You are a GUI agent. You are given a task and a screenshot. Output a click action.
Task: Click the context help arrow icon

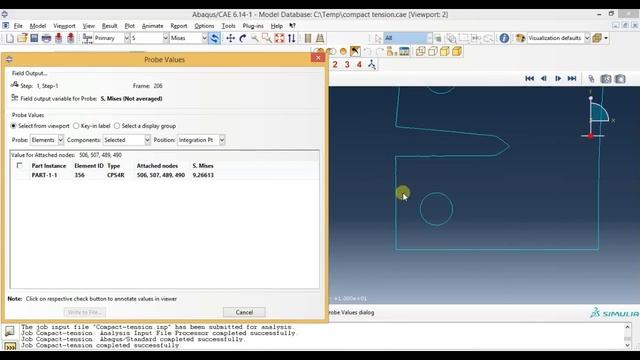pyautogui.click(x=292, y=26)
